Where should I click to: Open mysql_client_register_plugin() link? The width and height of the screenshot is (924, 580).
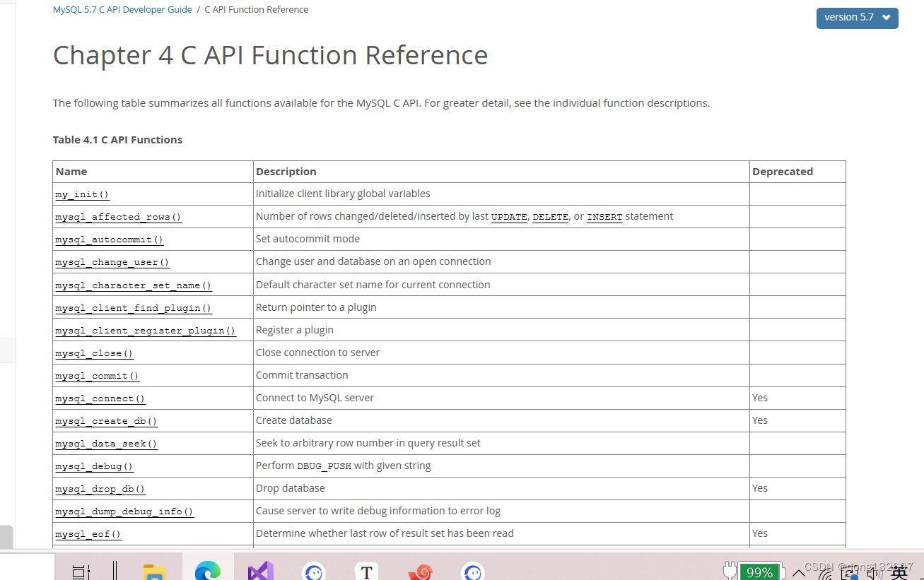(x=145, y=331)
